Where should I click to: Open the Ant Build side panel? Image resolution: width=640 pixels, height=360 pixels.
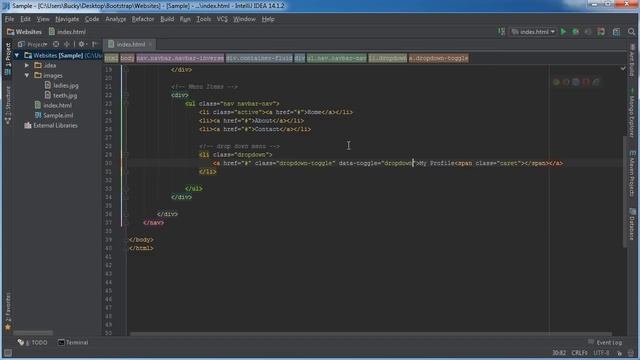coord(632,61)
